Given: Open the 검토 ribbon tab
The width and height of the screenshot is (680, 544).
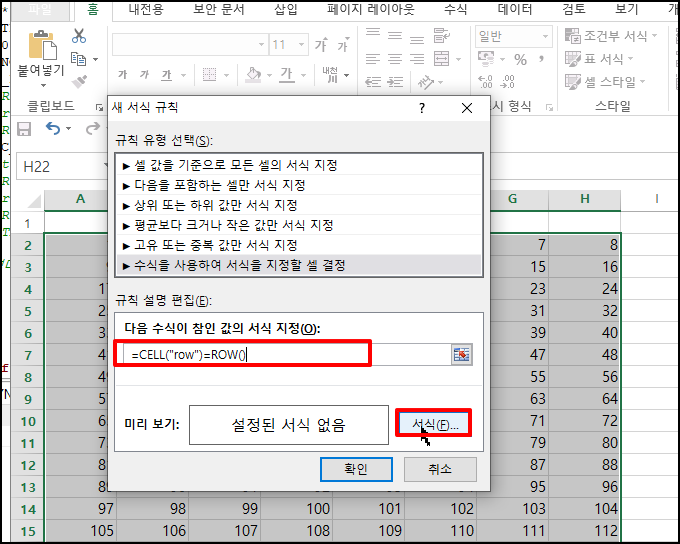Looking at the screenshot, I should (x=574, y=10).
